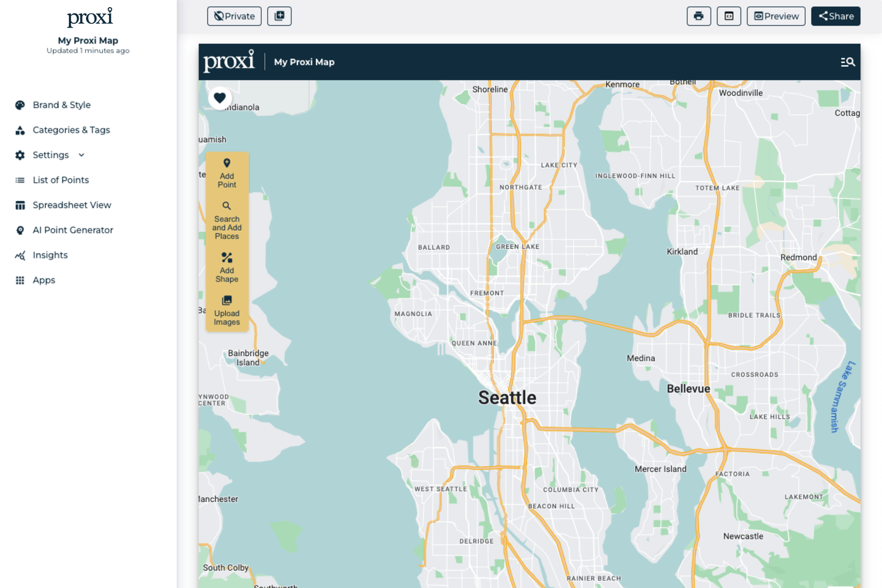The image size is (882, 588).
Task: Click the heart icon on the map
Action: [x=219, y=98]
